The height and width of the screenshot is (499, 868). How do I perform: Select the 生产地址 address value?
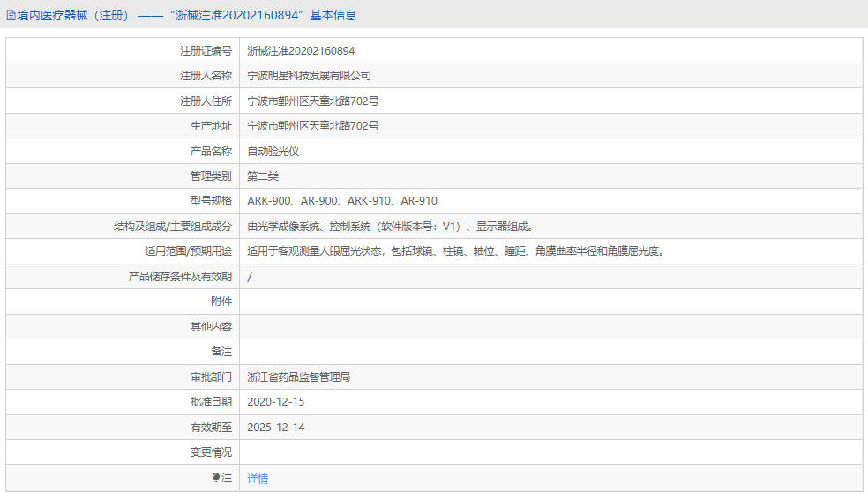pos(313,126)
